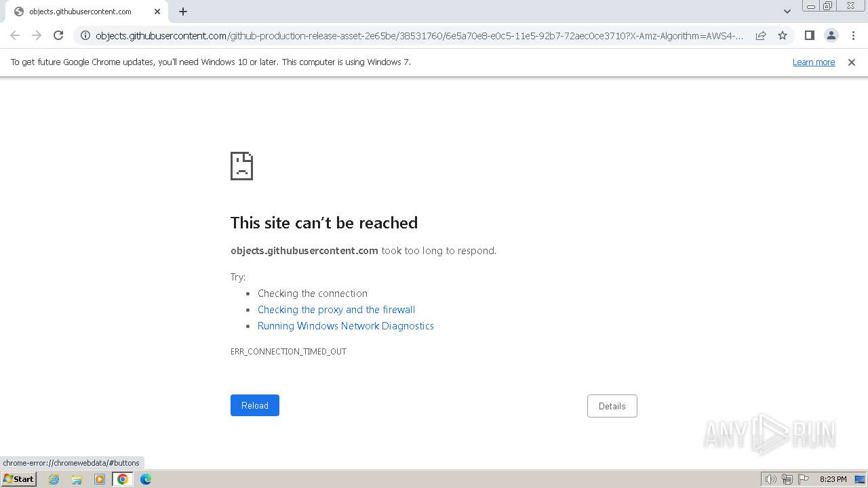Viewport: 868px width, 488px height.
Task: Open the Chrome profile avatar
Action: (x=831, y=35)
